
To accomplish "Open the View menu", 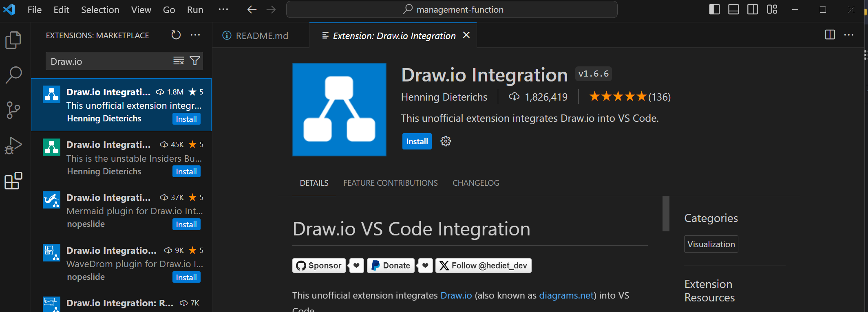I will point(141,10).
